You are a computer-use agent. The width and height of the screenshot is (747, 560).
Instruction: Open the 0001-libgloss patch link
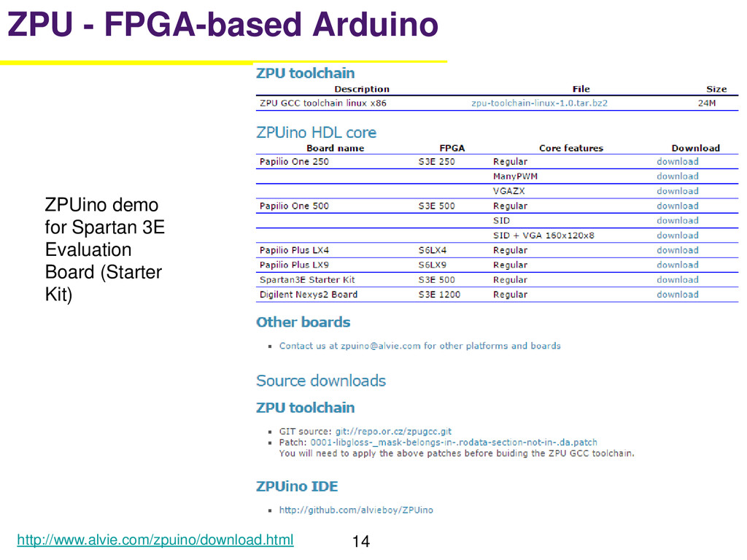tap(454, 443)
